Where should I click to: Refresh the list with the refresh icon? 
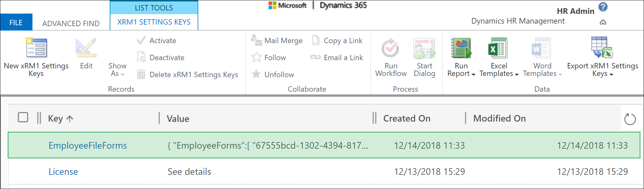[630, 119]
